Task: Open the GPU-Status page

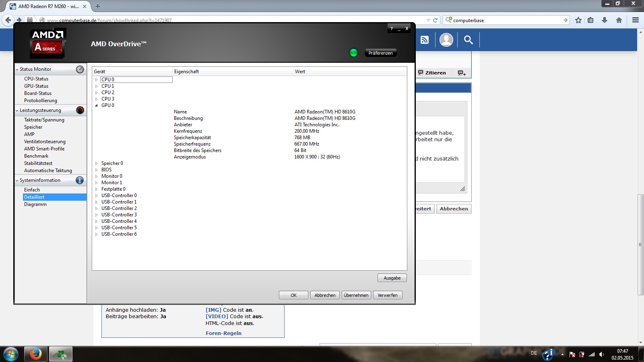Action: [x=36, y=86]
